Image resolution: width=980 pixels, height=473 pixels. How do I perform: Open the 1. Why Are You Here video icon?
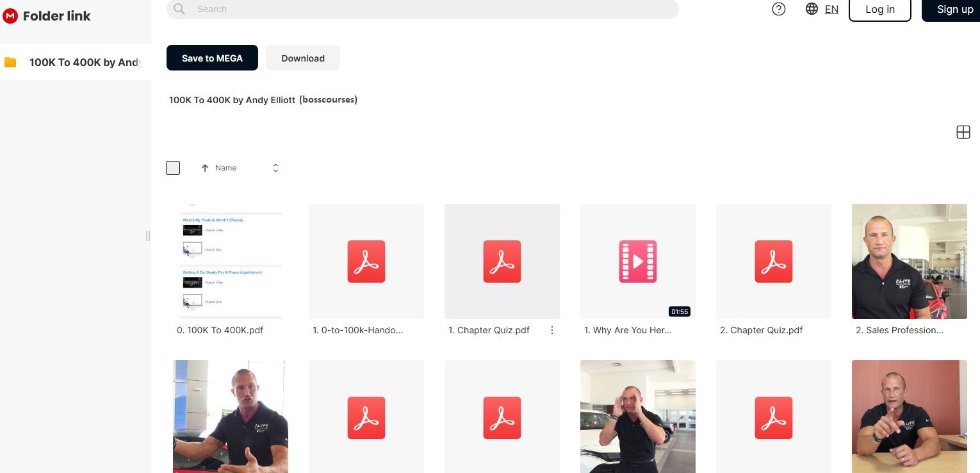click(638, 261)
